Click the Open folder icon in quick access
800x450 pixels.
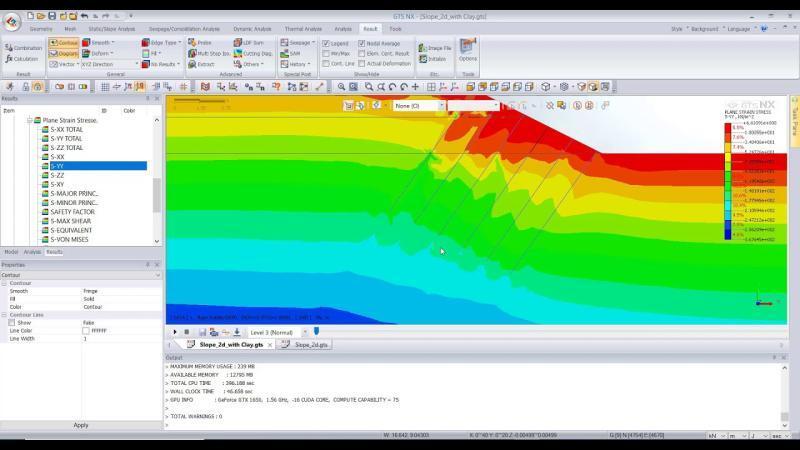pyautogui.click(x=41, y=16)
